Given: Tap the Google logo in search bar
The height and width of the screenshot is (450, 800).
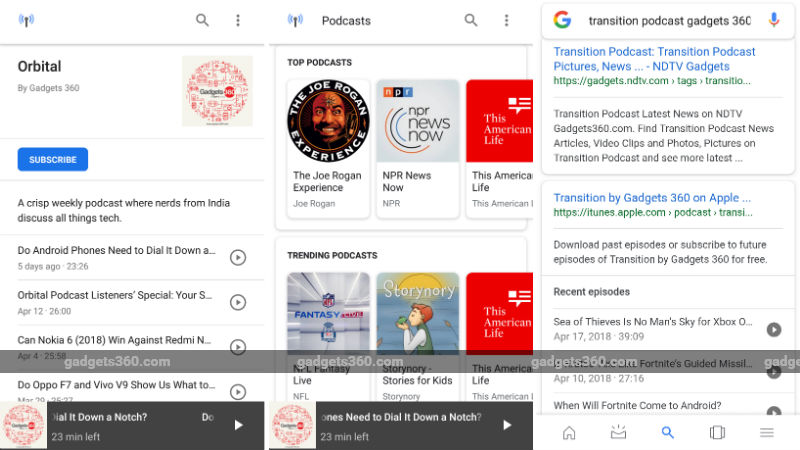Looking at the screenshot, I should (562, 20).
